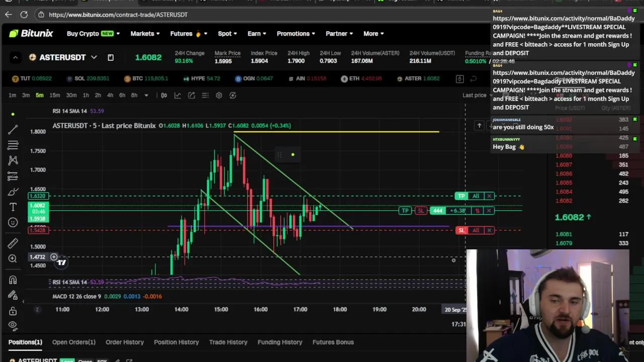Screen dimensions: 644x362
Task: Add alert plus at price 1.4732
Action: tap(54, 257)
